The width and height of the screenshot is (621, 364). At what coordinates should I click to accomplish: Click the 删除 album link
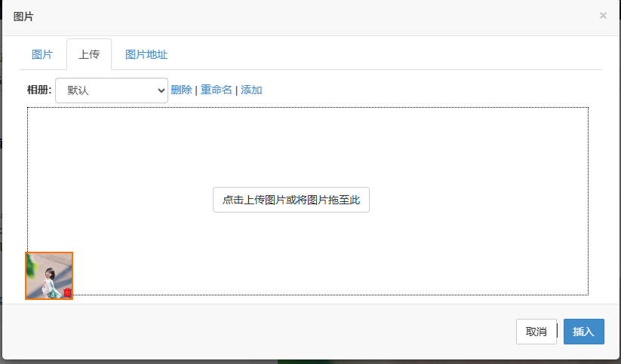pyautogui.click(x=181, y=90)
